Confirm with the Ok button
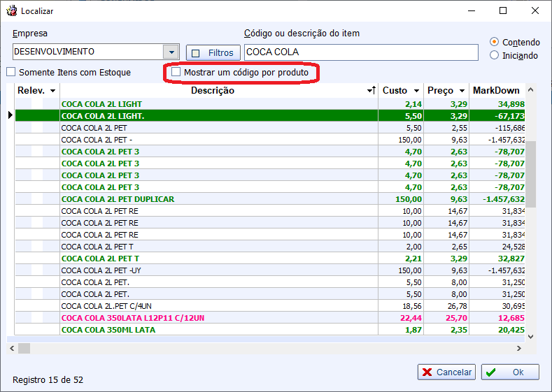The height and width of the screenshot is (392, 552). pyautogui.click(x=510, y=372)
